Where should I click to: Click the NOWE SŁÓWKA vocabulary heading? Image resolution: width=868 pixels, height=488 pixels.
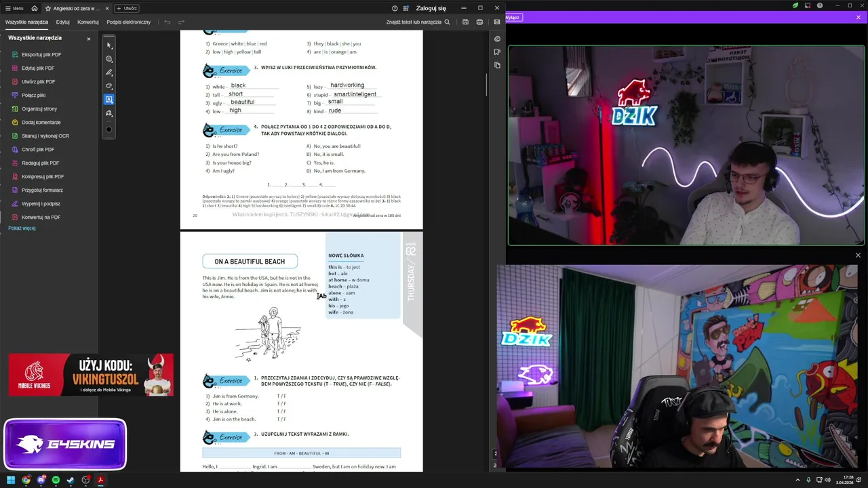click(x=346, y=256)
